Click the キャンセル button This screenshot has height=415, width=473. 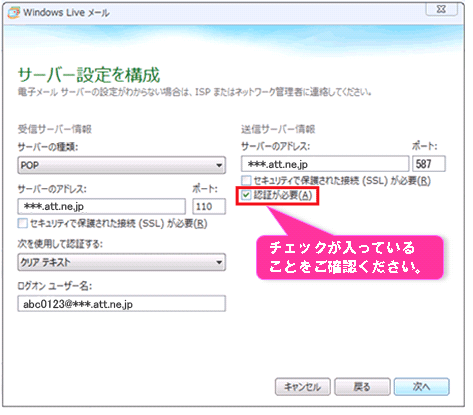point(303,387)
